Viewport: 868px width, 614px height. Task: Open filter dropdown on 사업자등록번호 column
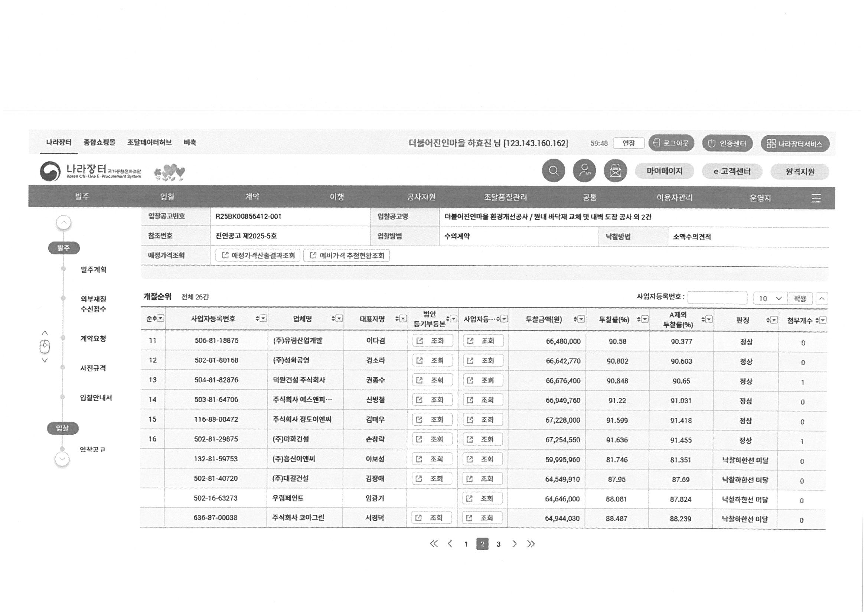pos(264,319)
